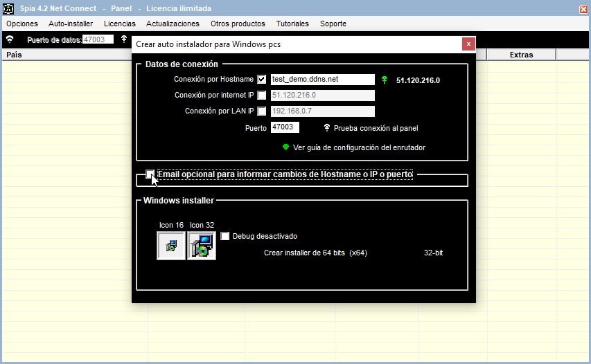Uncheck Conexión por Hostname checkbox
Image resolution: width=591 pixels, height=364 pixels.
tap(262, 80)
